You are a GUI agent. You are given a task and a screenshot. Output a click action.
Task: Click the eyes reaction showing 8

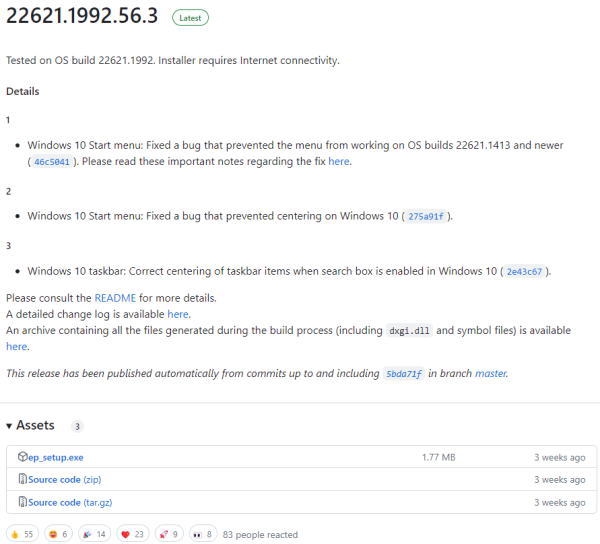203,534
